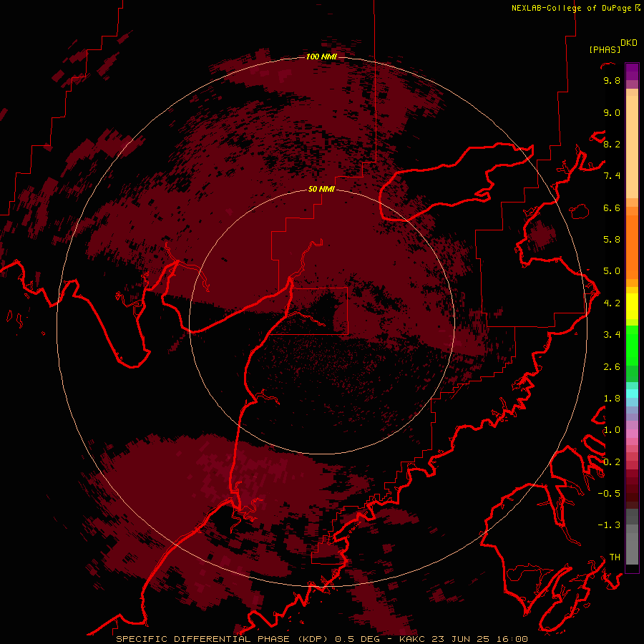Click the 50 NMI range ring label
This screenshot has height=644, width=644.
point(321,189)
